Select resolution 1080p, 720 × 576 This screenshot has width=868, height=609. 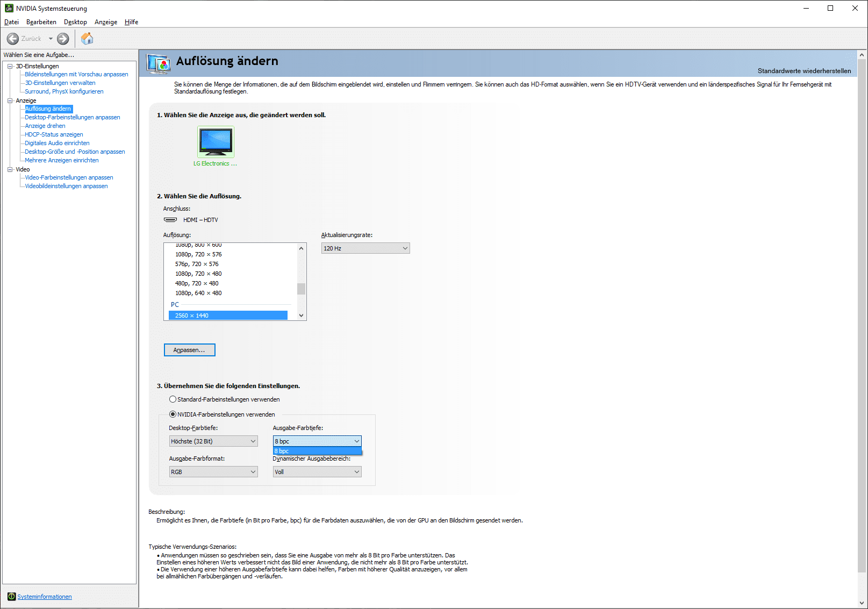point(198,254)
